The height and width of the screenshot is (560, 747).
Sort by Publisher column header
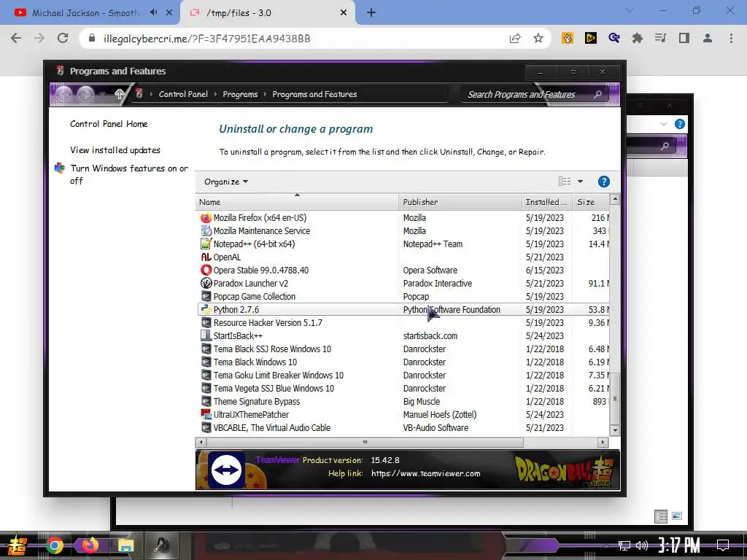460,202
